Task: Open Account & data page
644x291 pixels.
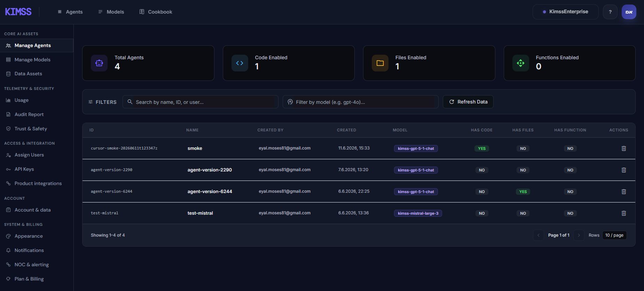Action: (x=37, y=210)
